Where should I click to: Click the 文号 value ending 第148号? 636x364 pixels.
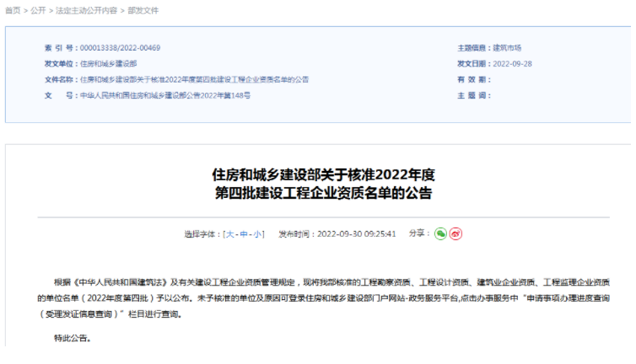click(165, 96)
